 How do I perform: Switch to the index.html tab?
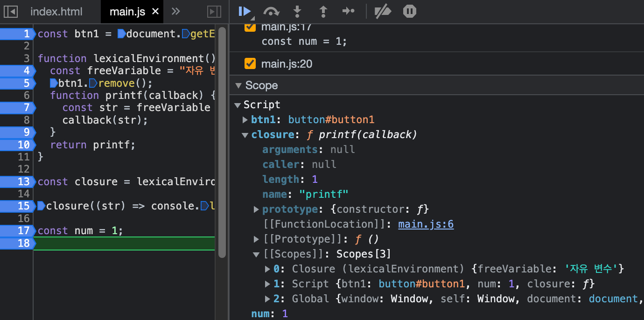[x=56, y=12]
